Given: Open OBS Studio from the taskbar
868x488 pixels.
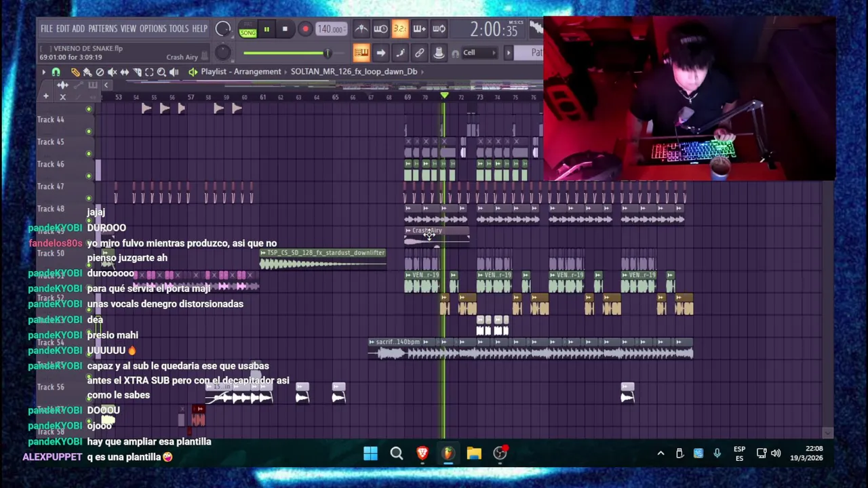Looking at the screenshot, I should 500,453.
